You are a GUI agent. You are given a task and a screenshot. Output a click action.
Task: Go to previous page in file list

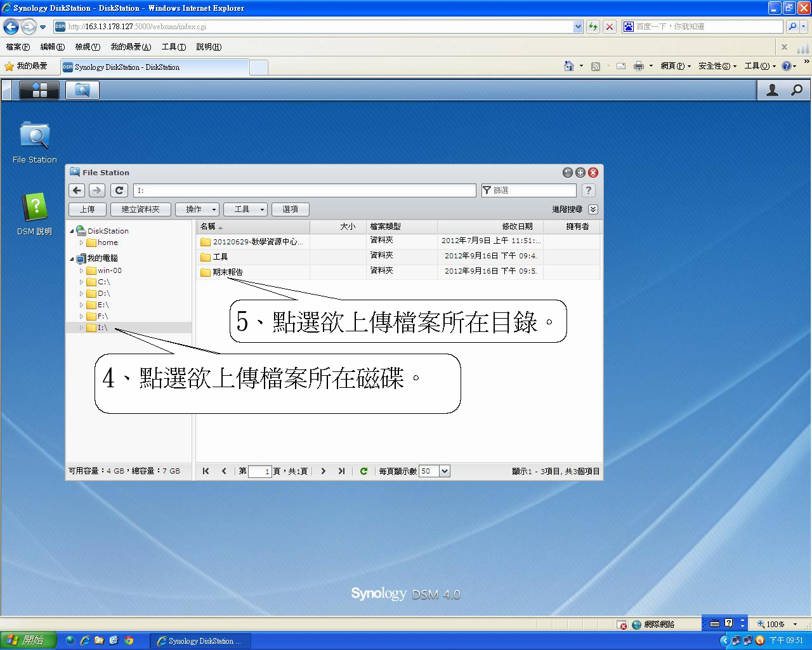pos(224,471)
